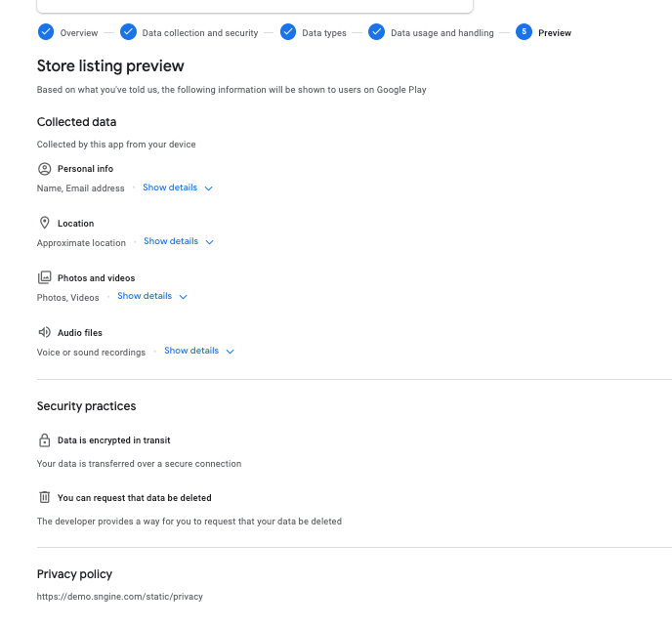Click the trash icon for data deletion
This screenshot has height=627, width=672.
coord(45,497)
